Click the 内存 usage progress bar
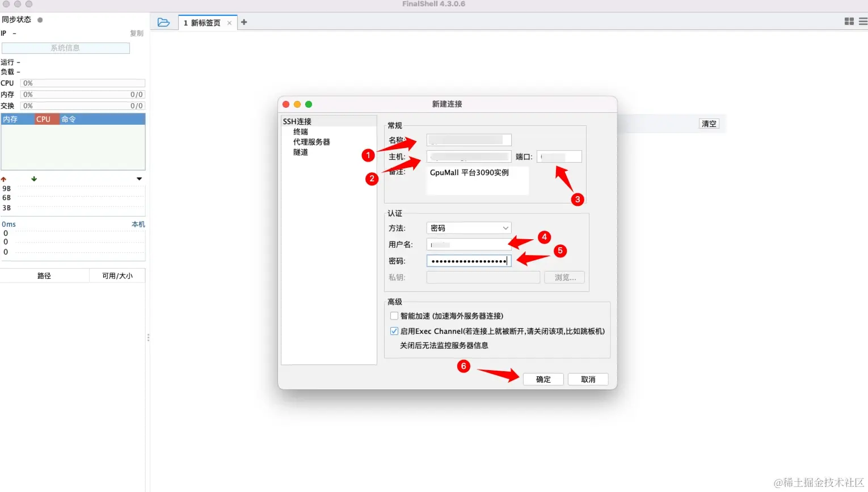Screen dimensions: 868x492 (83, 95)
